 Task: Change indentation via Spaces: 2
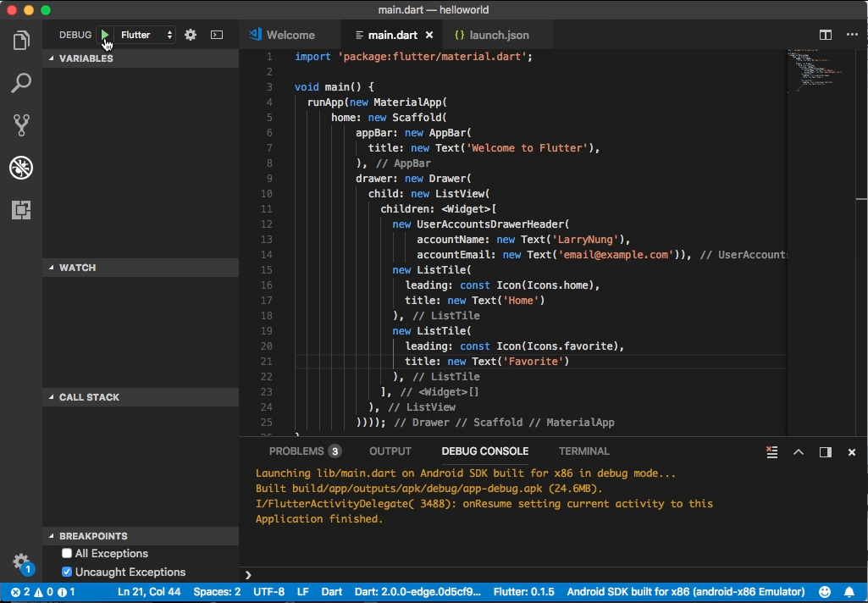click(217, 592)
